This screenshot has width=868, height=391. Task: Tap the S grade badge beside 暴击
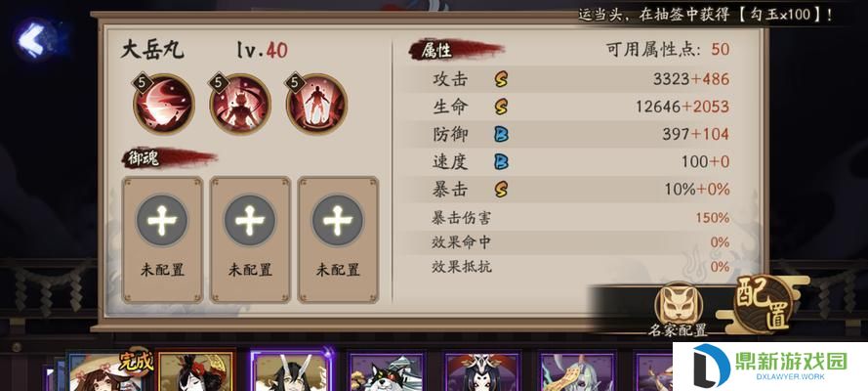(x=501, y=190)
